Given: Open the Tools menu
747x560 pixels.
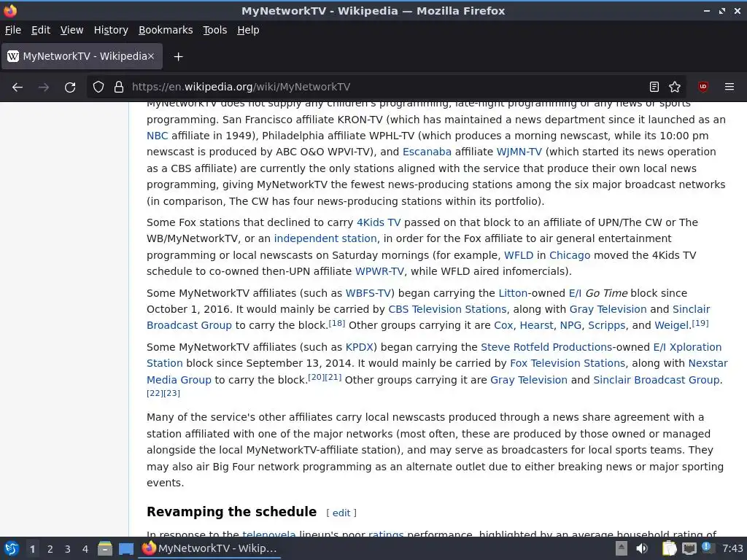Looking at the screenshot, I should click(x=215, y=30).
